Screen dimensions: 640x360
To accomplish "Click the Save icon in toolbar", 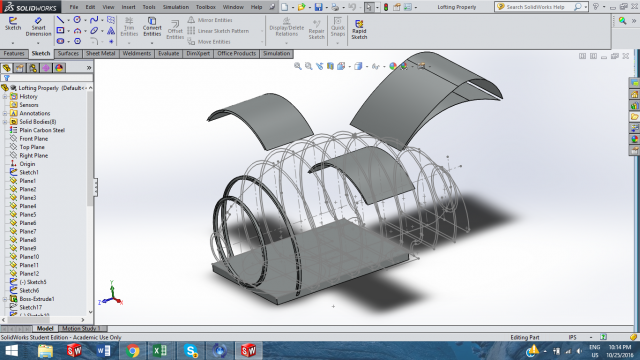I will [318, 7].
